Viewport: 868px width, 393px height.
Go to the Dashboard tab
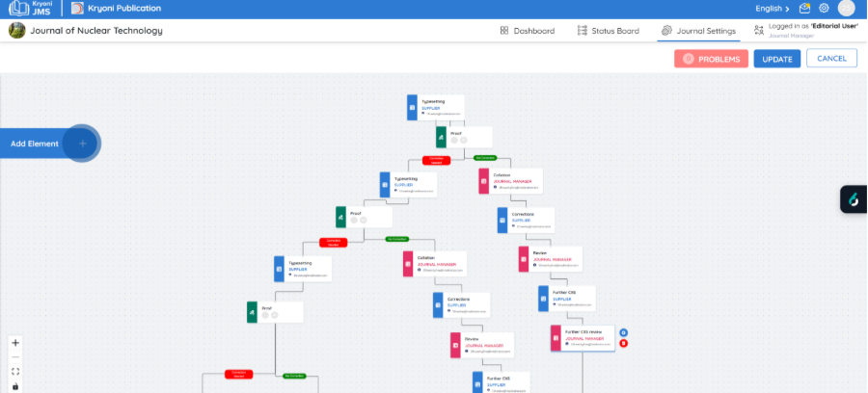(527, 31)
